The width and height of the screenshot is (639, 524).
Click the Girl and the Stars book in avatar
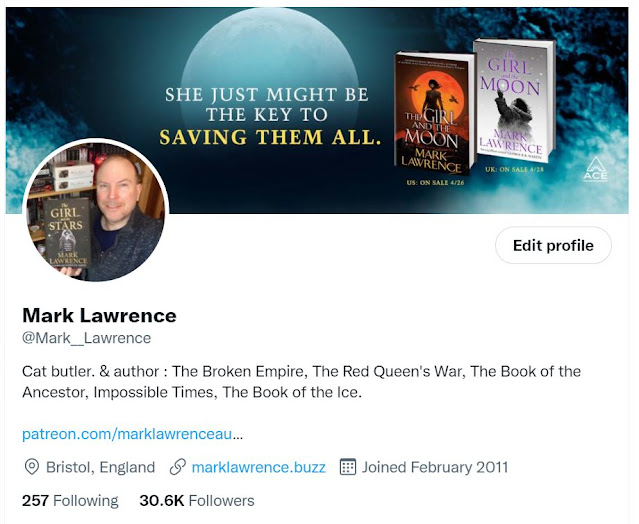coord(66,233)
